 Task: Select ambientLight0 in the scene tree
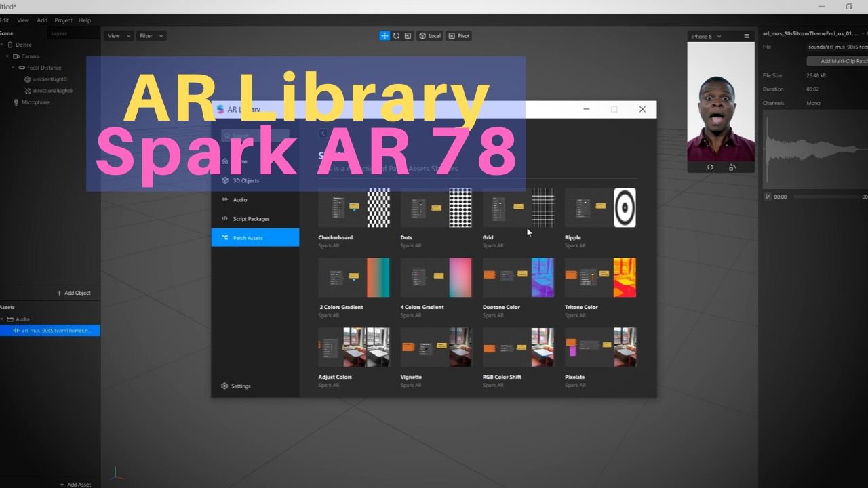tap(50, 79)
